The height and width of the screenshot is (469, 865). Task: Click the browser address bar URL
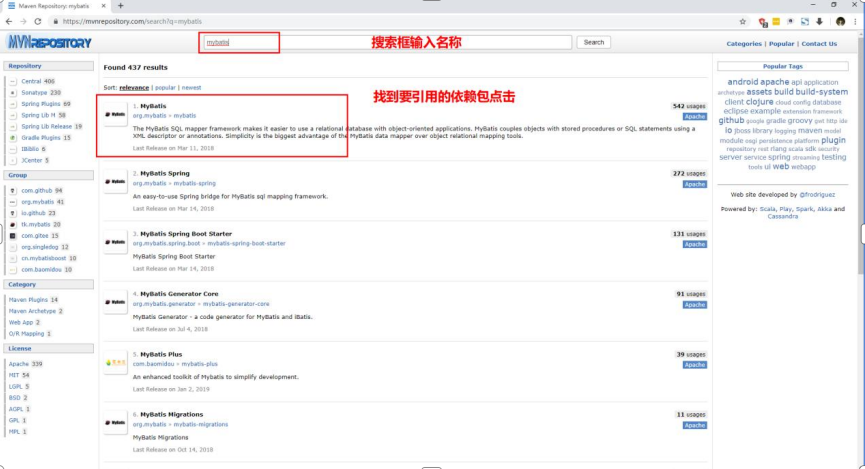(132, 22)
